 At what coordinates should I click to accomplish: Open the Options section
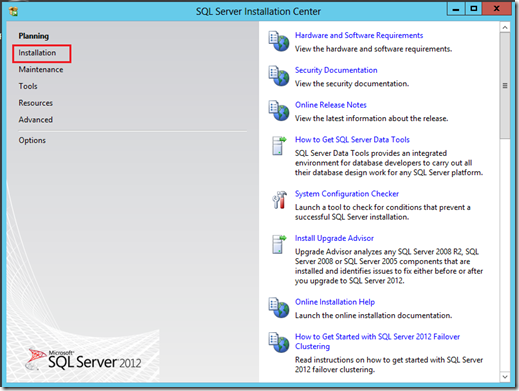[32, 140]
